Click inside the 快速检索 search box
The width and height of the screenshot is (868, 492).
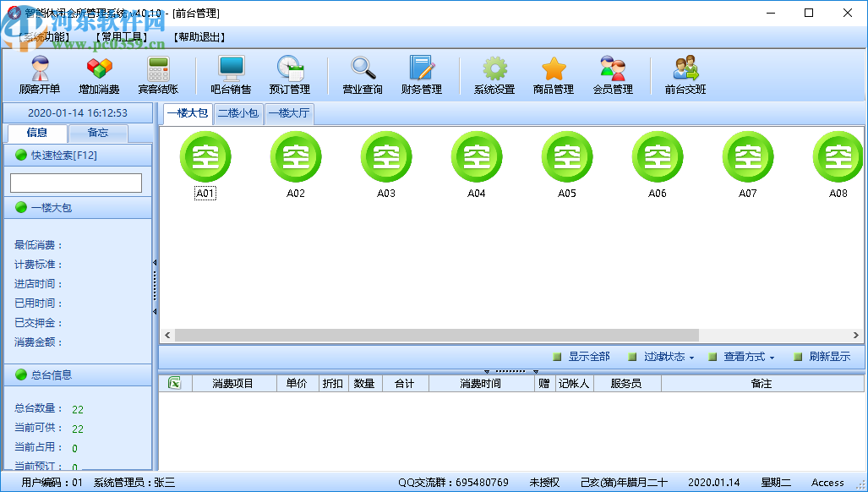point(78,183)
